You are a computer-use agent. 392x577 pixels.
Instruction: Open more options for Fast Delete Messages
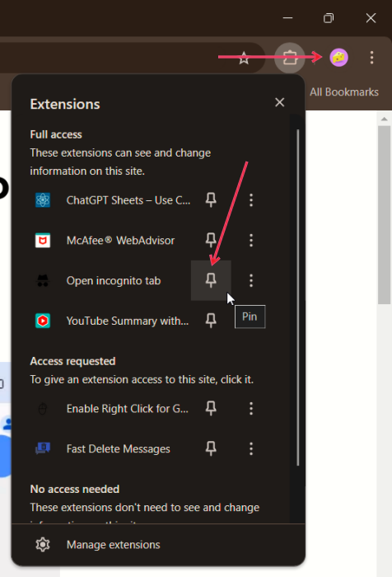point(251,448)
